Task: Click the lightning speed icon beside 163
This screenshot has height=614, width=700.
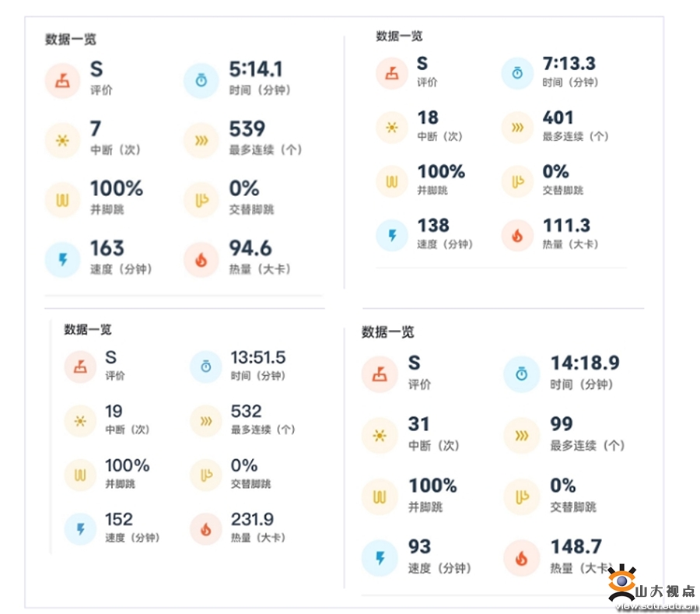Action: tap(61, 261)
